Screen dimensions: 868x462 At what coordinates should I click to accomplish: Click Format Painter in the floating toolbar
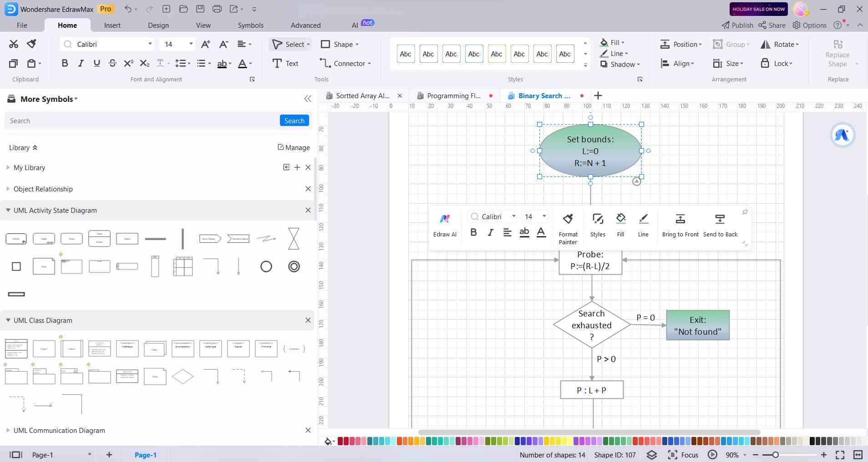click(x=568, y=229)
